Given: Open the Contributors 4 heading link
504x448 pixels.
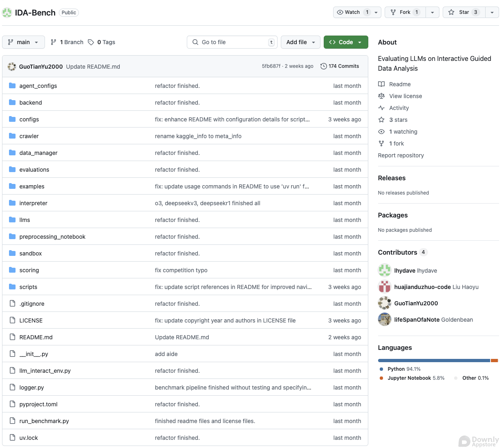Looking at the screenshot, I should [402, 253].
